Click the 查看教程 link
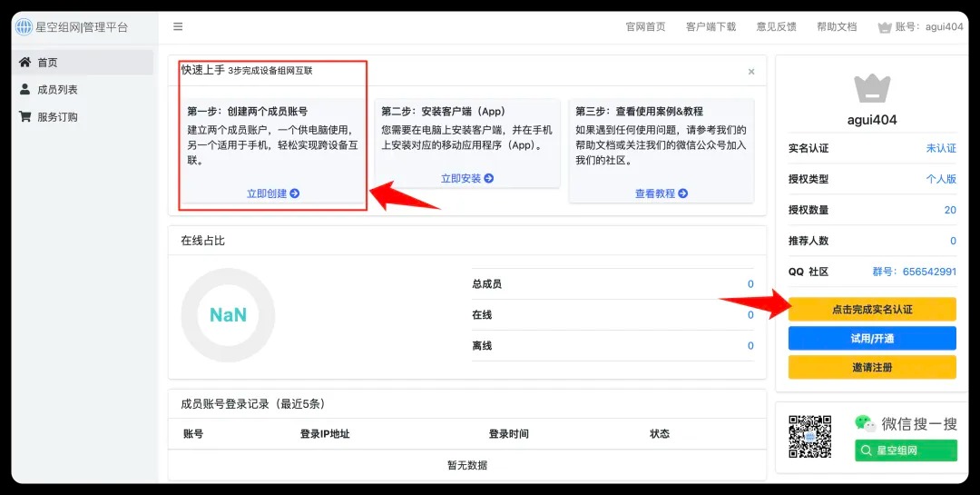Screen dimensions: 980x495 coord(661,193)
